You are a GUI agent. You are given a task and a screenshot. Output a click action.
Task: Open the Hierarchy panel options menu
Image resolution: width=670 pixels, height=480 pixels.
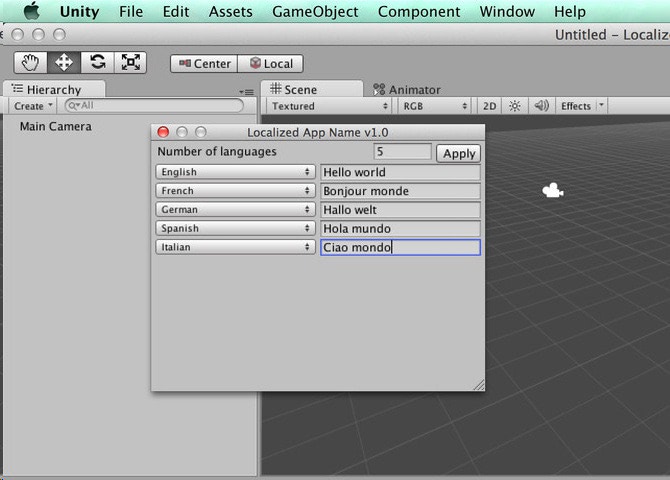pos(247,92)
